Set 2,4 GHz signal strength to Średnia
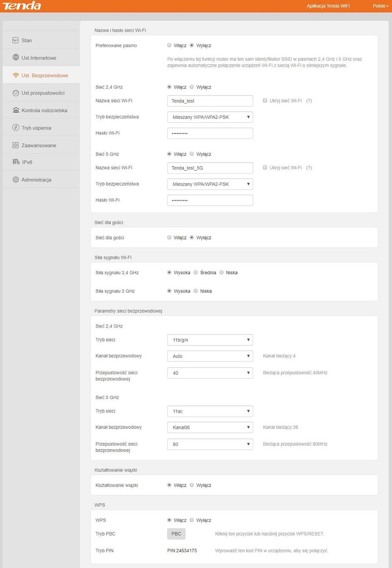This screenshot has width=392, height=568. [x=196, y=272]
